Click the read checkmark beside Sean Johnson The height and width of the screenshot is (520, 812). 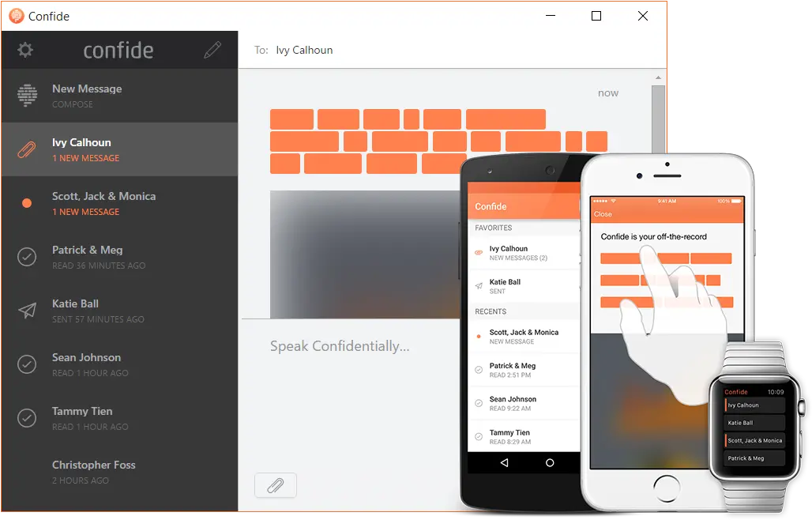pyautogui.click(x=27, y=364)
